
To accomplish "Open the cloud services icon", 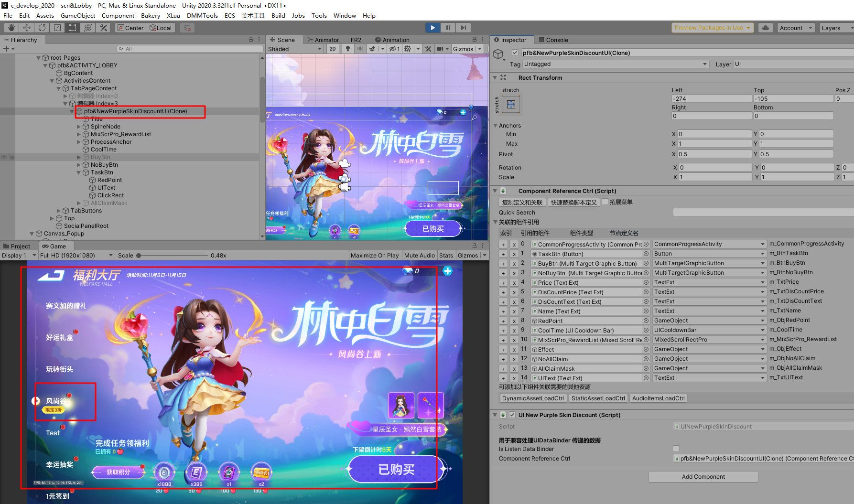I will click(765, 28).
